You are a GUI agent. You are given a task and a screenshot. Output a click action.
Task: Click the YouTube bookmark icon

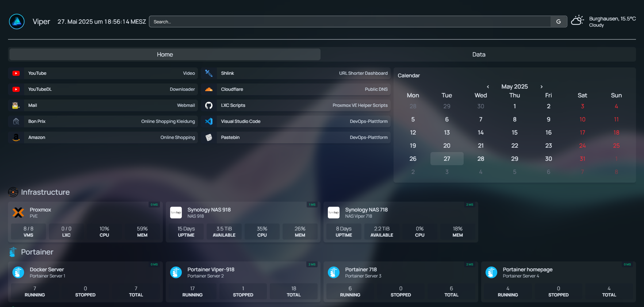(x=16, y=73)
